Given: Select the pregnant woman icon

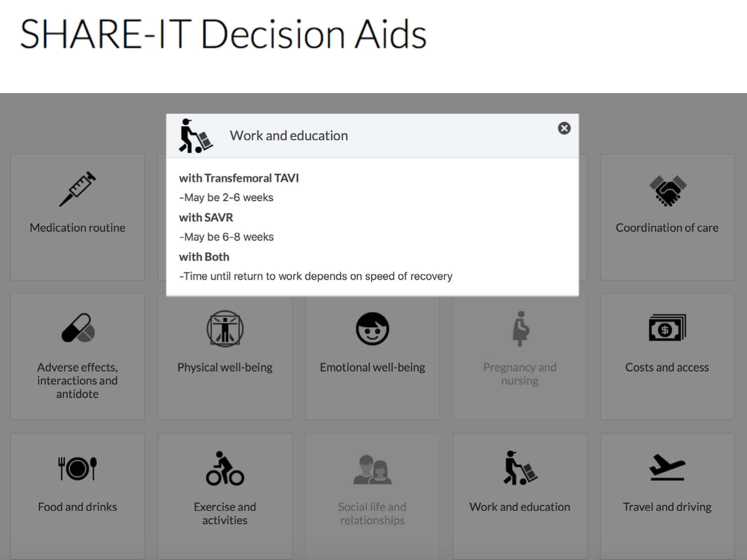Looking at the screenshot, I should coord(520,329).
